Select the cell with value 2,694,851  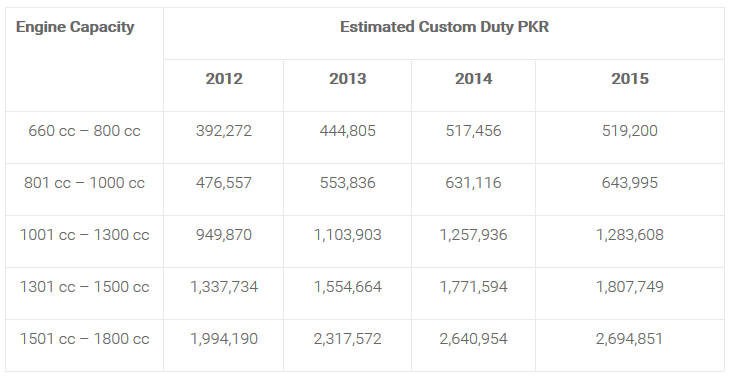pos(630,338)
